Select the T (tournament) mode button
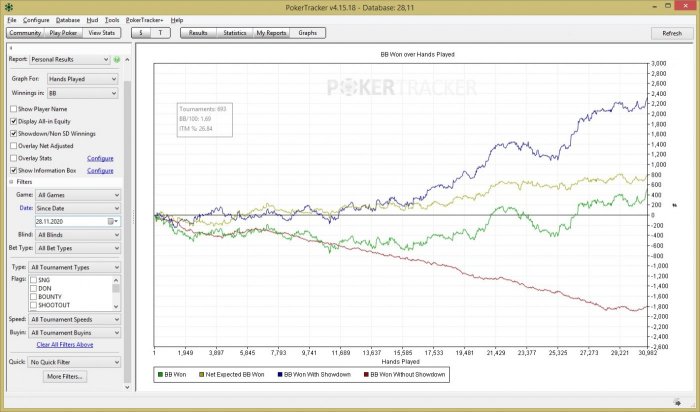 pos(160,33)
